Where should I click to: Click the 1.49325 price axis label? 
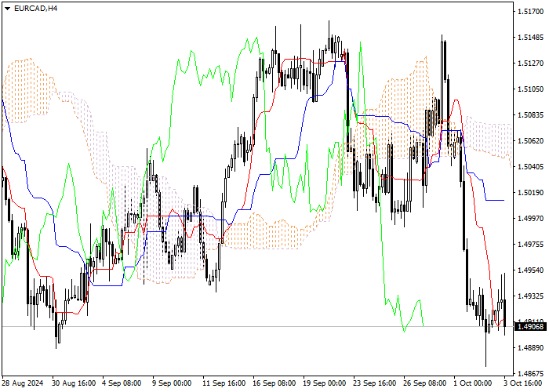click(x=530, y=296)
